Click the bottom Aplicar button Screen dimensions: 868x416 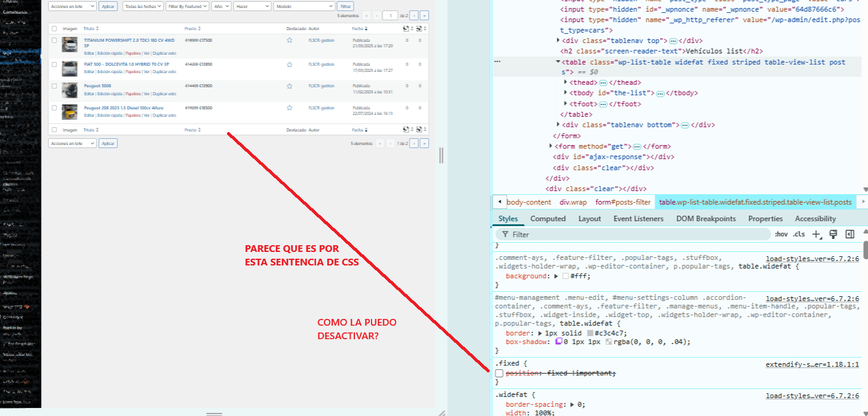point(108,143)
